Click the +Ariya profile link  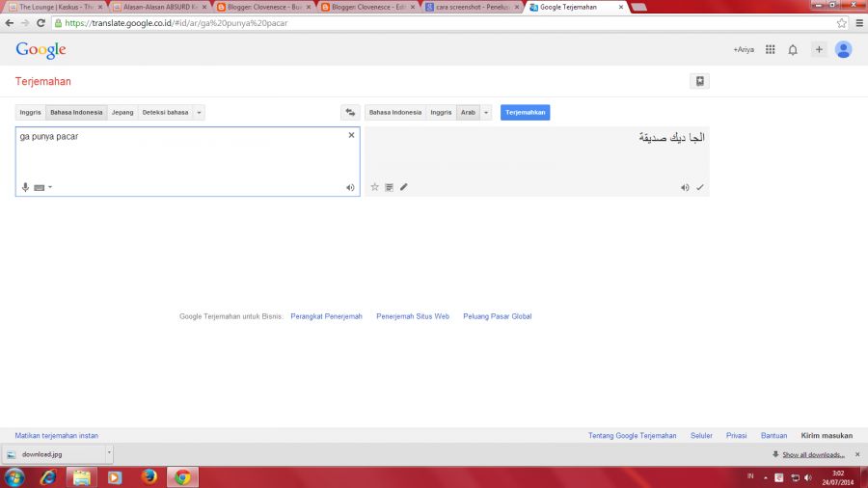744,50
